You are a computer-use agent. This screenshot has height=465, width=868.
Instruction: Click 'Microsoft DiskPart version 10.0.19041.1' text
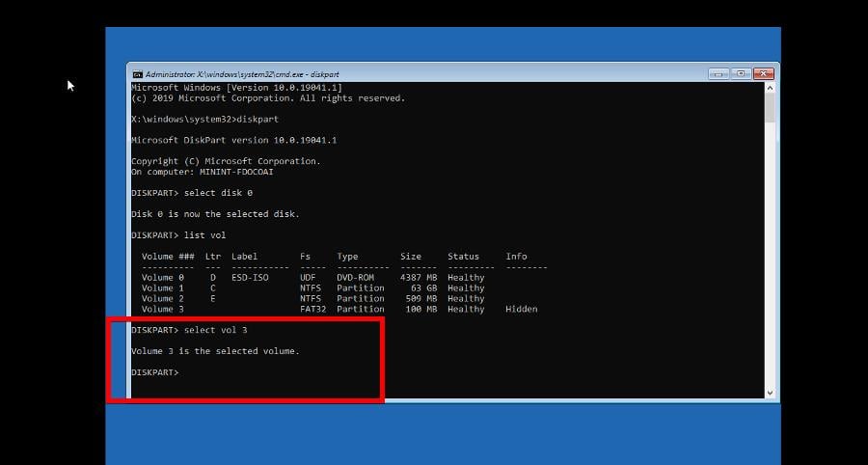[x=233, y=140]
